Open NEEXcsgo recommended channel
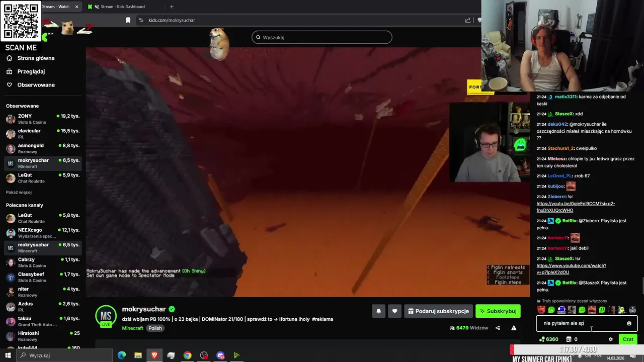This screenshot has width=644, height=362. pos(43,233)
